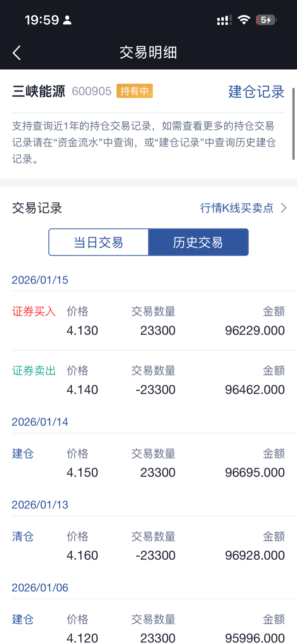Click the page scrollbar on right edge
This screenshot has width=297, height=644.
pos(294,124)
